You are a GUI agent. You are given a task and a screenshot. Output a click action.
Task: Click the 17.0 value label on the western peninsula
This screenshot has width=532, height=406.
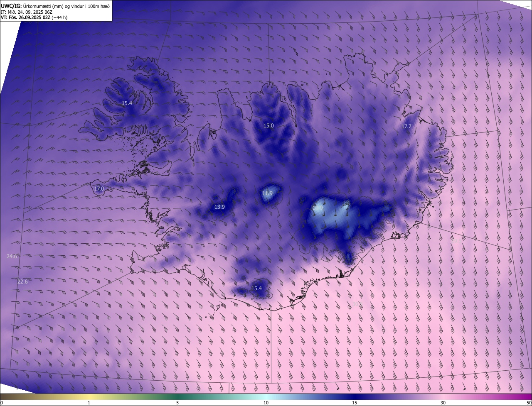pos(99,189)
